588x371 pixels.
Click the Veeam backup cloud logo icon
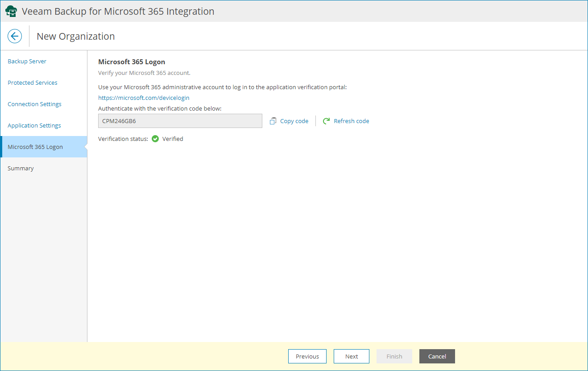(x=11, y=11)
